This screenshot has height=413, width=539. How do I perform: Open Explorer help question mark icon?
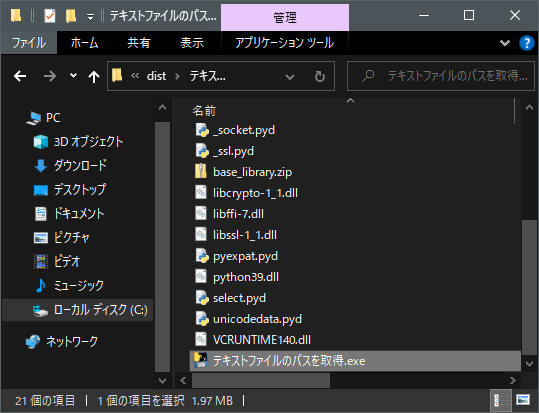(x=526, y=43)
